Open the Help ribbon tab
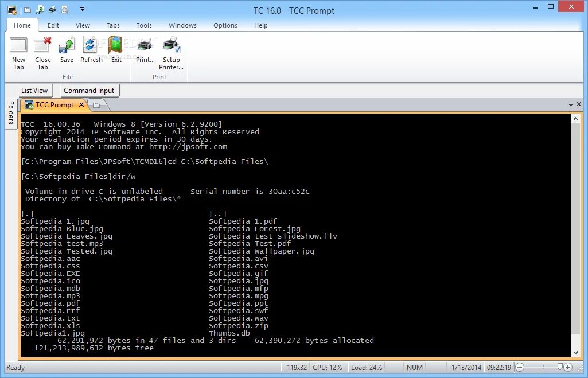Screen dimensions: 588x378 click(x=260, y=25)
